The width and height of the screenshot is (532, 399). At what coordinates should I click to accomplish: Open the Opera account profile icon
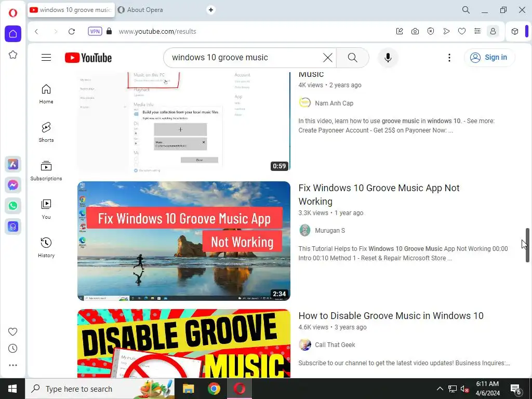coord(493,32)
